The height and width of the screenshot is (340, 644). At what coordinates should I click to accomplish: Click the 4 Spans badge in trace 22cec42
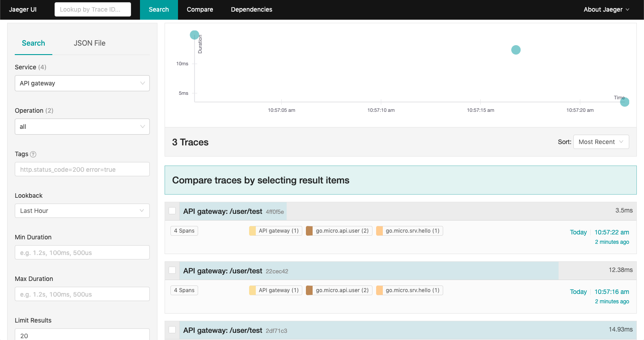tap(184, 290)
